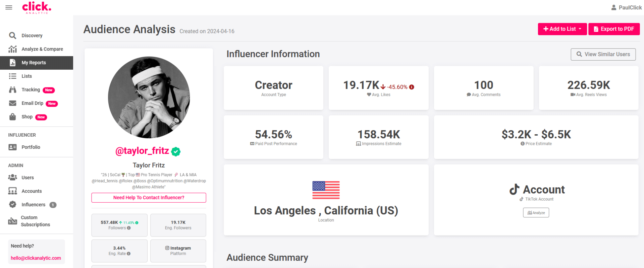Click the New badge beside Tracking
This screenshot has height=268, width=644.
(x=49, y=90)
